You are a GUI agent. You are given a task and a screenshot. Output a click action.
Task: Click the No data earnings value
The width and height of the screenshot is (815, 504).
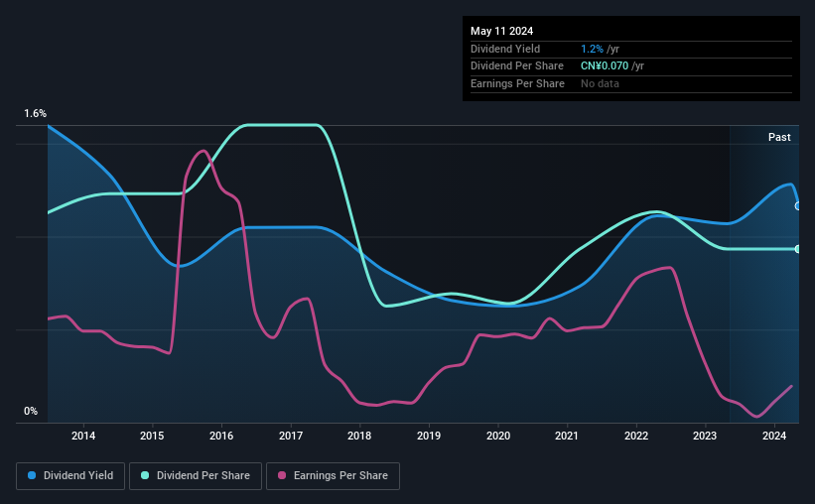[x=600, y=83]
